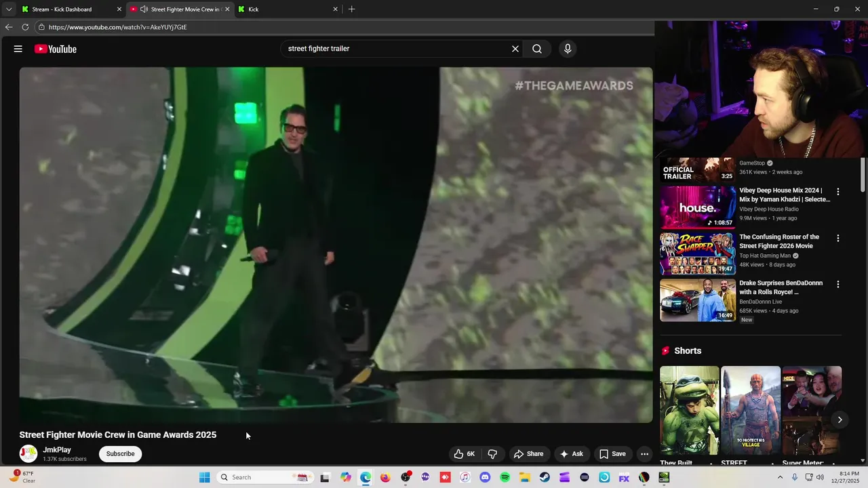Open the Ask AI button

pyautogui.click(x=571, y=454)
